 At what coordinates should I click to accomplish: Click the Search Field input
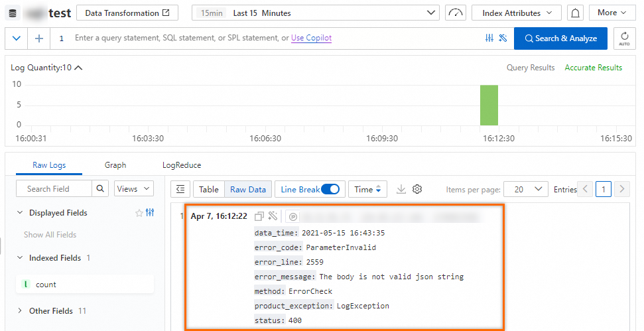coord(54,188)
